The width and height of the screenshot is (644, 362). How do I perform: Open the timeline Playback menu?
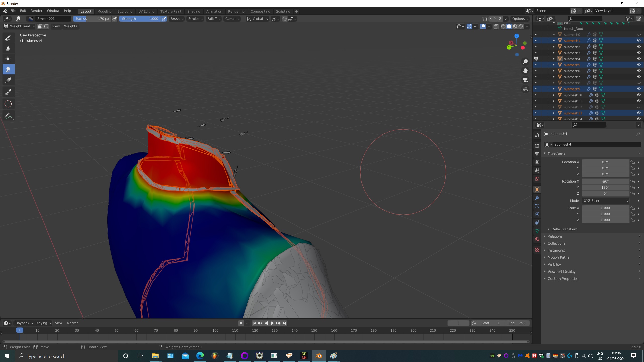point(24,323)
